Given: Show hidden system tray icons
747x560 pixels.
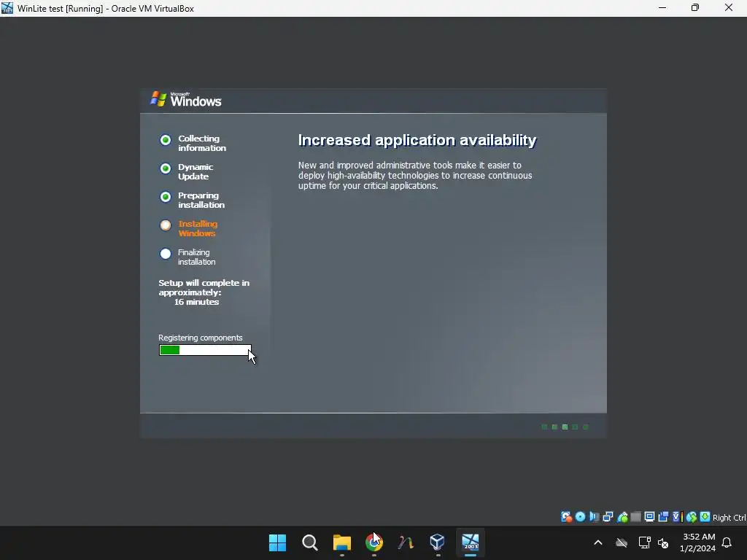Looking at the screenshot, I should [598, 542].
